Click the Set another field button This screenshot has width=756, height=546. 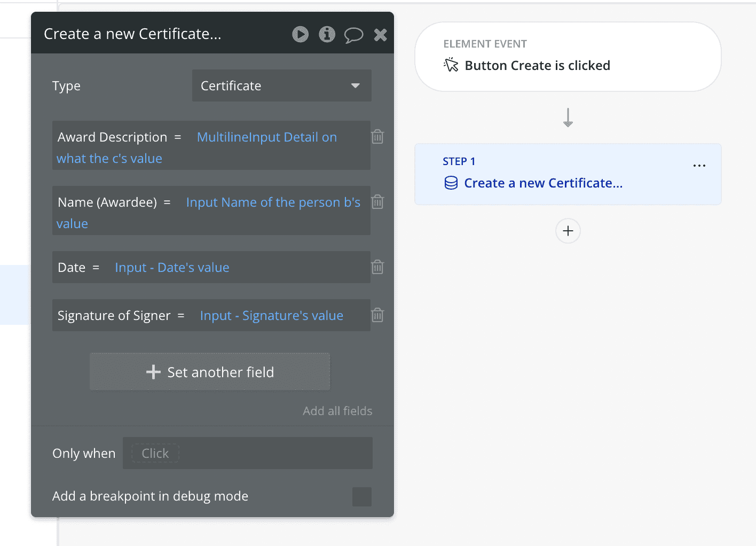[210, 372]
